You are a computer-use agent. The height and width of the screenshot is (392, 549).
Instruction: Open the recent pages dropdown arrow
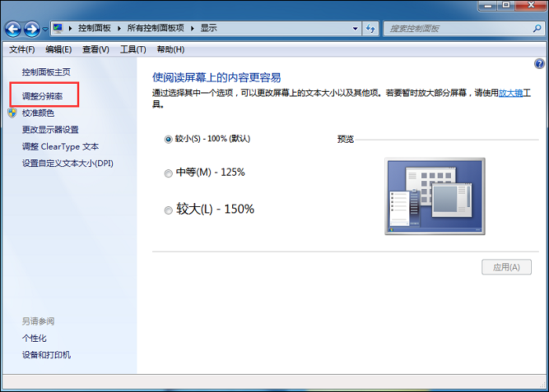[x=45, y=30]
